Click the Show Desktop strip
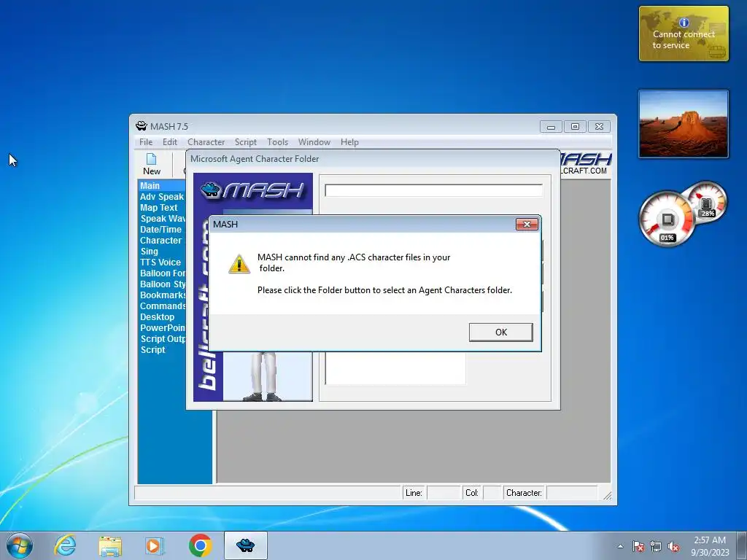747x560 pixels. (742, 545)
